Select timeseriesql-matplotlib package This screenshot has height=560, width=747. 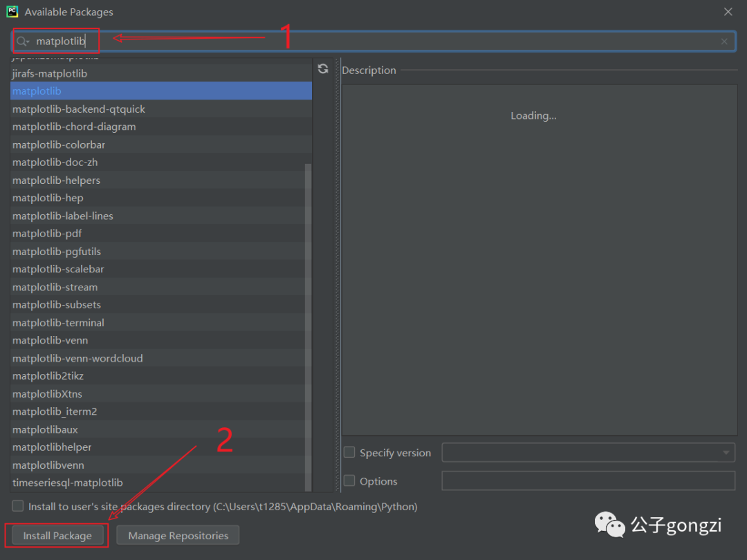(157, 483)
